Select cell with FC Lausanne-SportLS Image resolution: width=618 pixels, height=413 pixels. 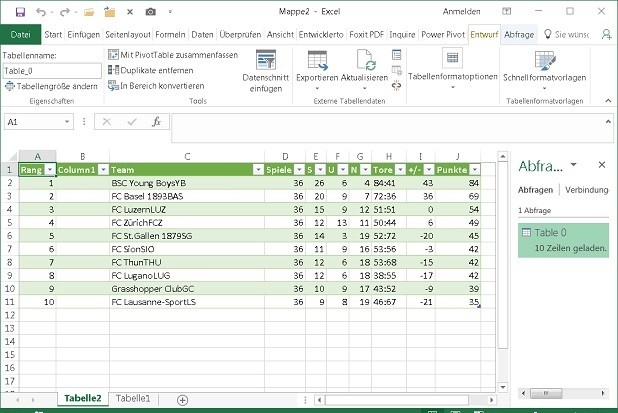coord(187,302)
